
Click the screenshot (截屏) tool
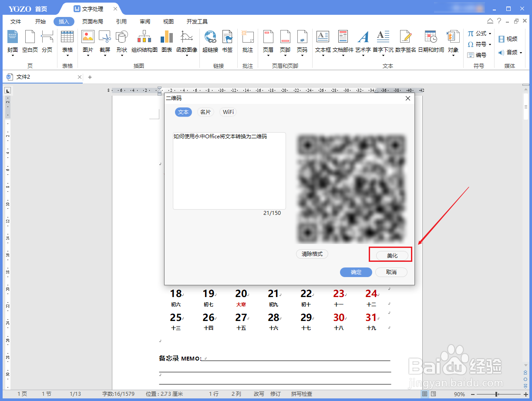(105, 43)
